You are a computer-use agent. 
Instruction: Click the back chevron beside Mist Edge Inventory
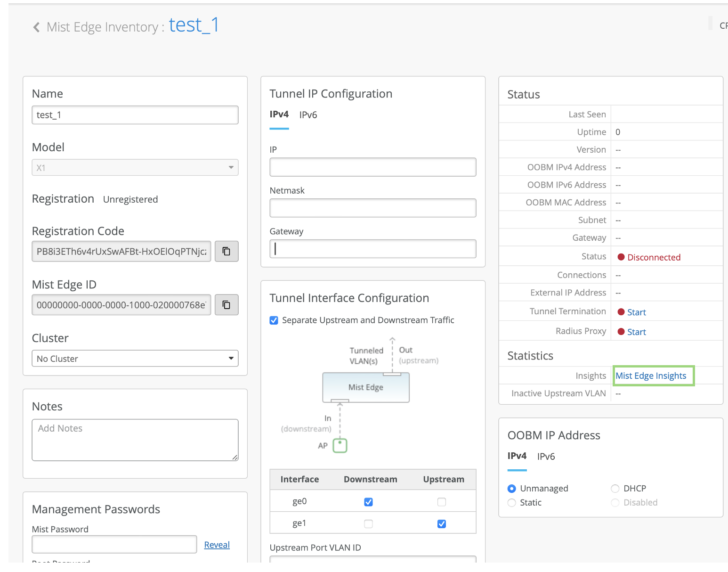coord(36,27)
